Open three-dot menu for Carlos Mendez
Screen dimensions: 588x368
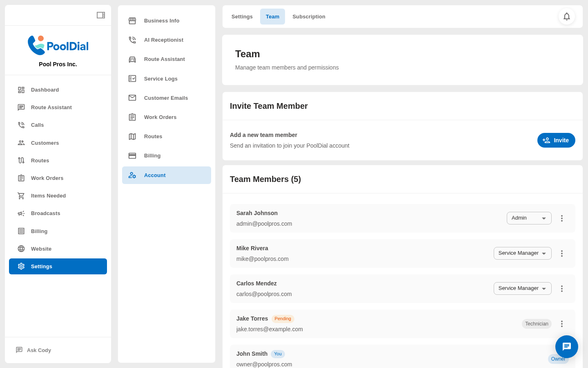561,289
